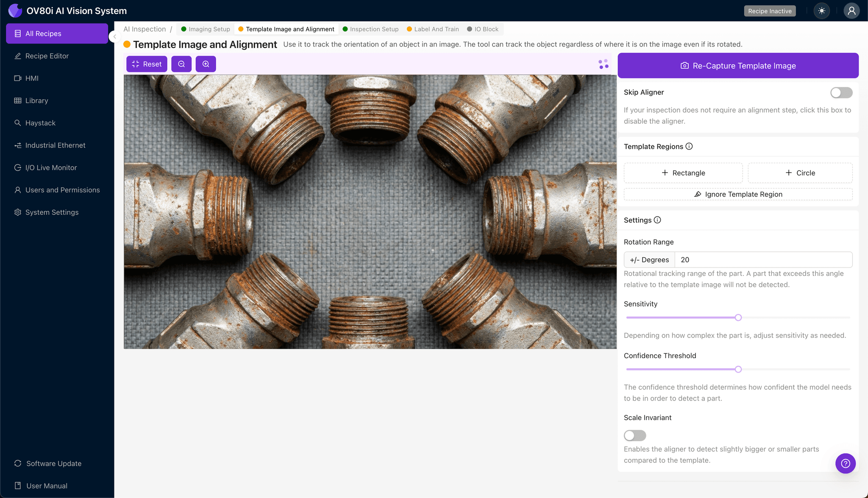This screenshot has width=868, height=498.
Task: Enable the Skip Aligner switch
Action: [x=841, y=92]
